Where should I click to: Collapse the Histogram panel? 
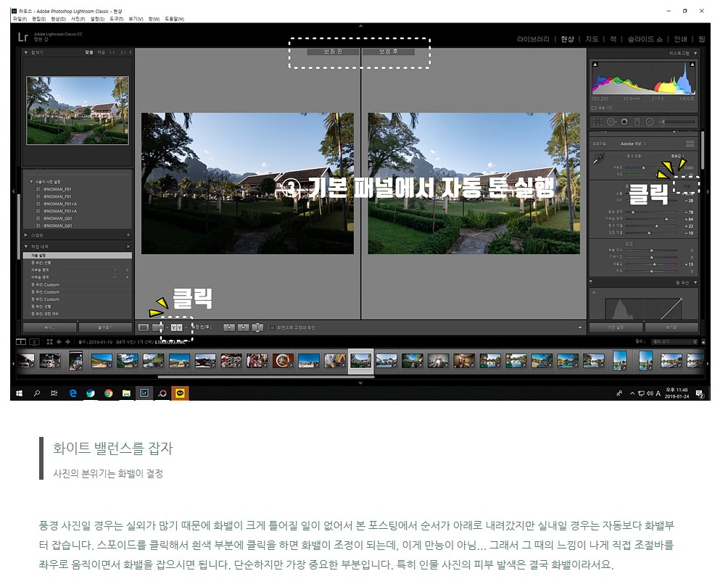click(x=695, y=54)
